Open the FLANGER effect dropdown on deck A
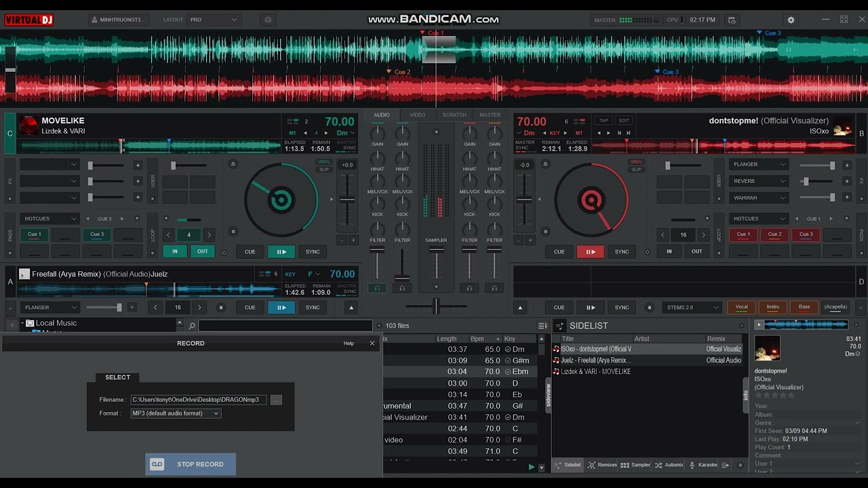The width and height of the screenshot is (868, 488). pos(50,308)
